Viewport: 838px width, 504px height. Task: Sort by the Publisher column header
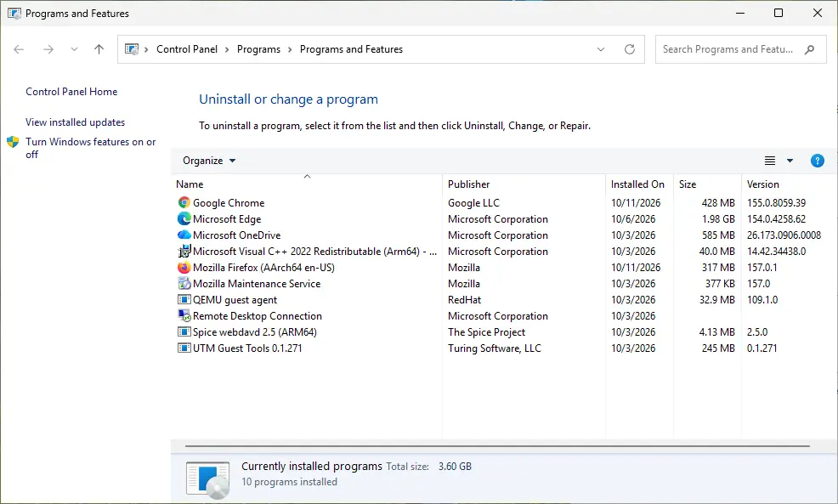click(x=524, y=184)
